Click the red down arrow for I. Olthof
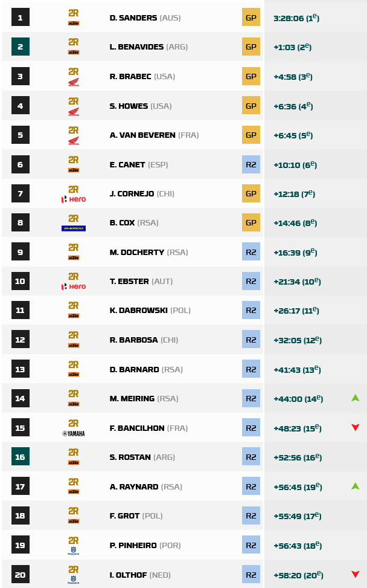Viewport: 367px width, 588px height. [x=356, y=574]
